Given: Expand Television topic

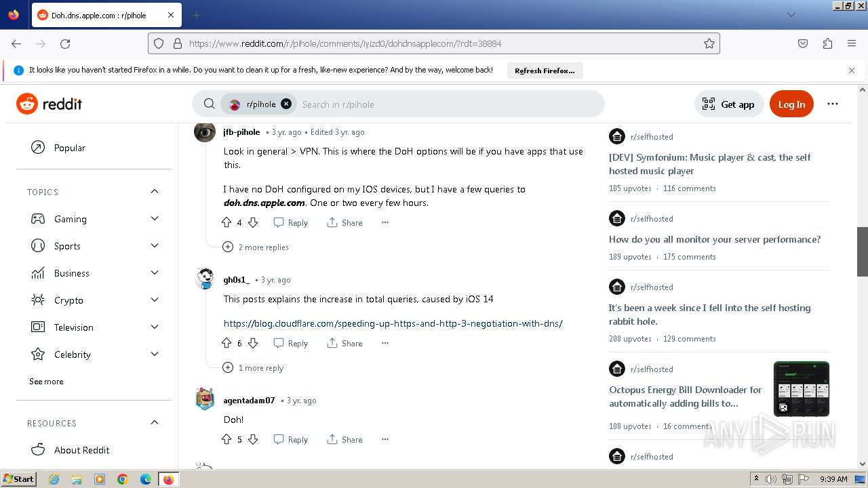Looking at the screenshot, I should (155, 327).
